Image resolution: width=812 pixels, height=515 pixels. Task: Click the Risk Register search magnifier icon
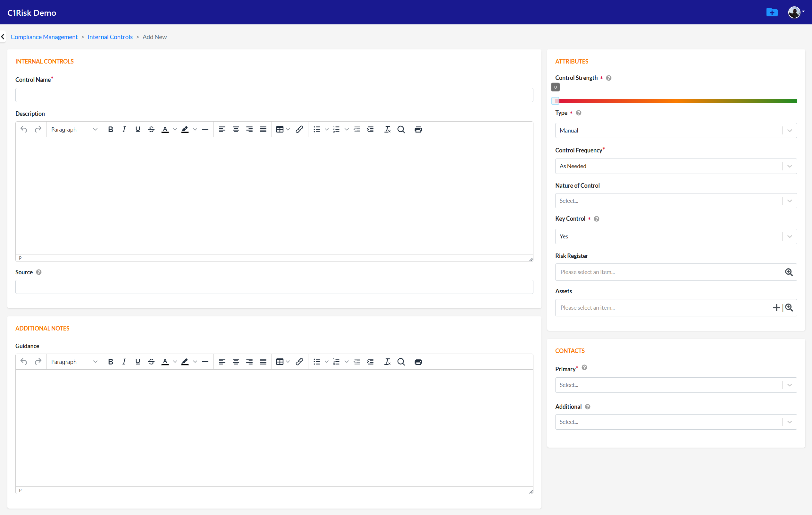click(789, 272)
